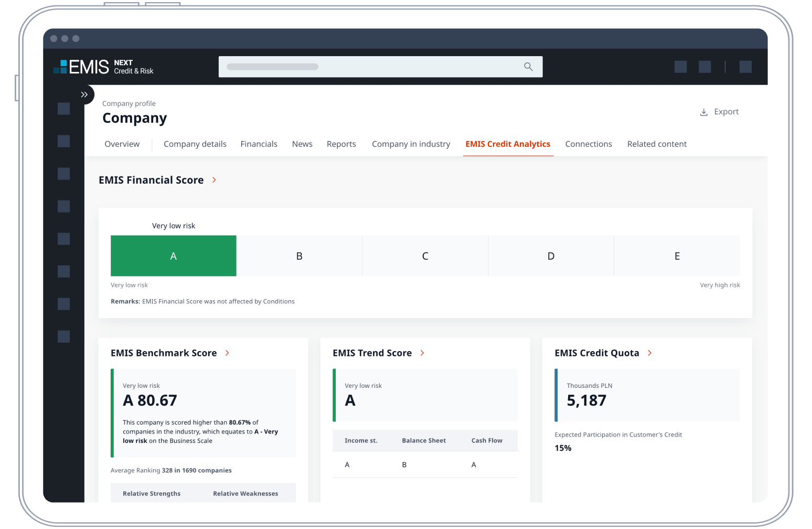Expand EMIS Trend Score chevron
The image size is (812, 529).
tap(422, 353)
